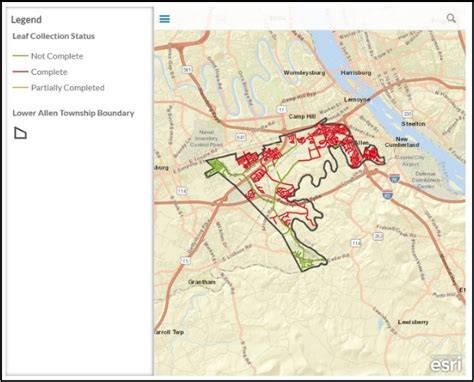This screenshot has height=382, width=474.
Task: Click the Harrisburg label on map
Action: pos(356,73)
